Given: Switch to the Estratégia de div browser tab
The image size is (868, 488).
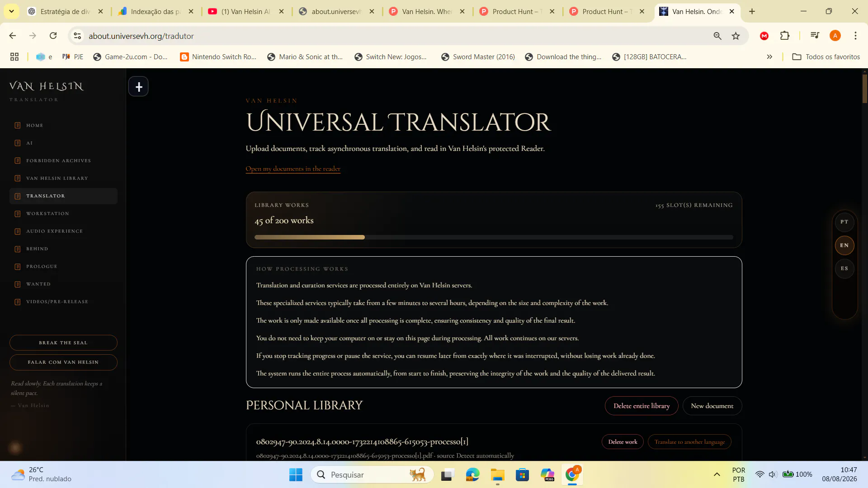Looking at the screenshot, I should (66, 11).
